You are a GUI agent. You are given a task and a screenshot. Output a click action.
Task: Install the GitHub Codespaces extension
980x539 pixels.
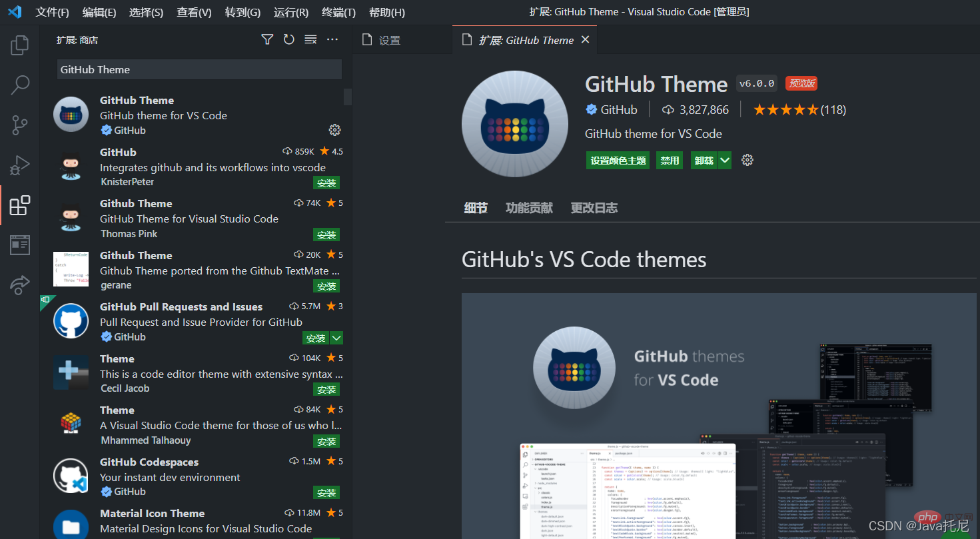[x=326, y=493]
